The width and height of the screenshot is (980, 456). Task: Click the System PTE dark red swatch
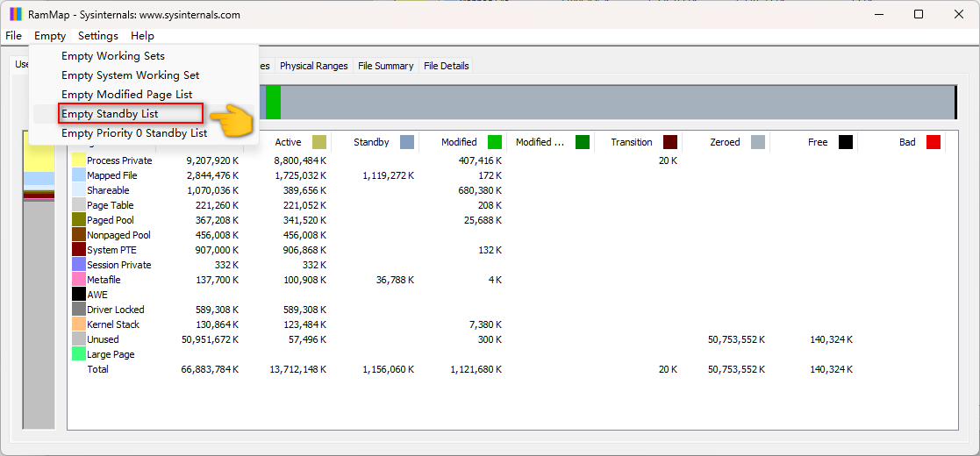click(79, 250)
